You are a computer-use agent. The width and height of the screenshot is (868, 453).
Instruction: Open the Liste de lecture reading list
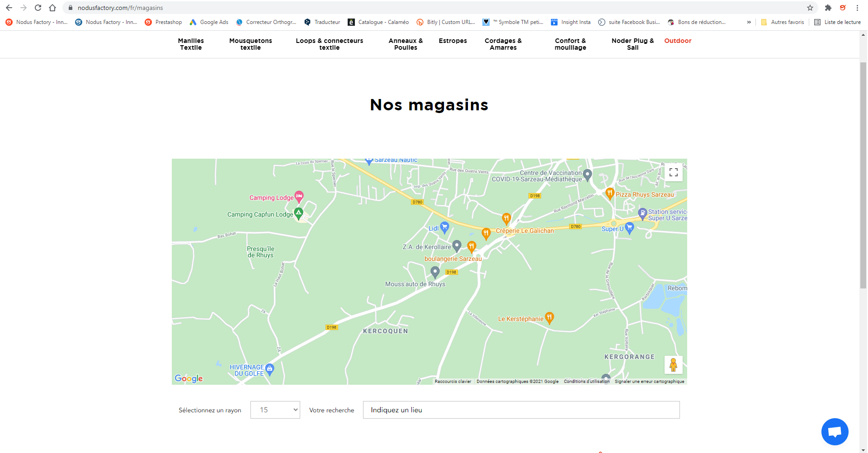point(837,22)
